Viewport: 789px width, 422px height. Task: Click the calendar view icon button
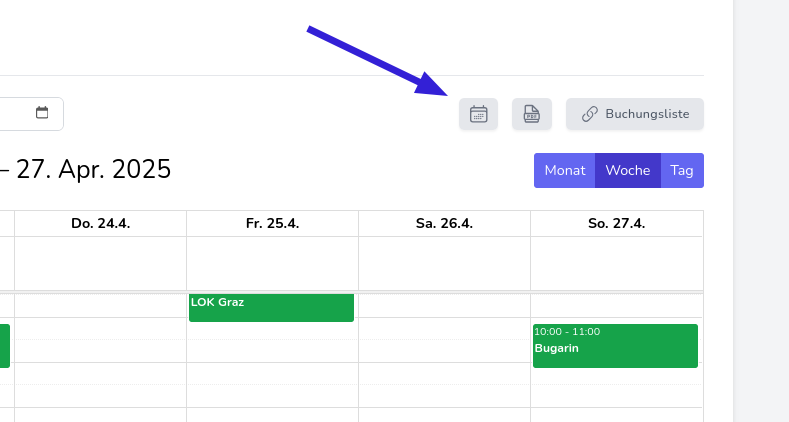click(x=478, y=114)
